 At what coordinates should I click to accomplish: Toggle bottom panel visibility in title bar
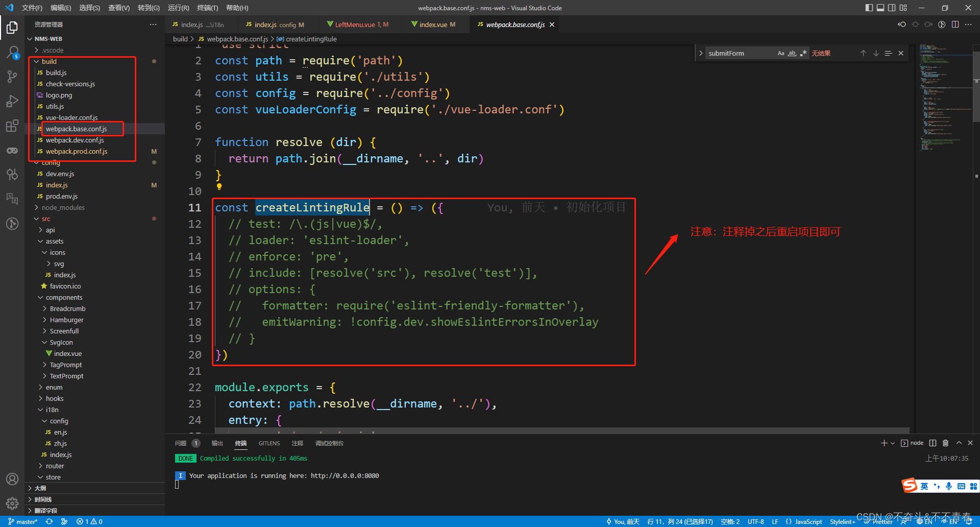880,8
